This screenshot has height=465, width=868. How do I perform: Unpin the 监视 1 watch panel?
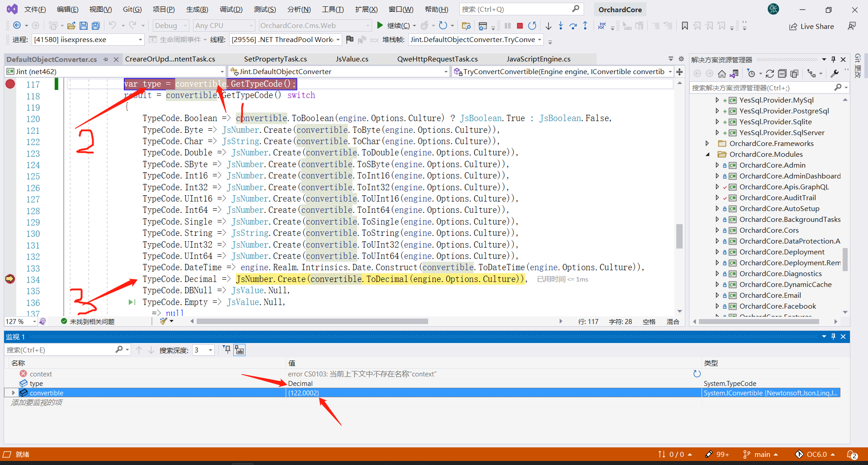(x=833, y=337)
